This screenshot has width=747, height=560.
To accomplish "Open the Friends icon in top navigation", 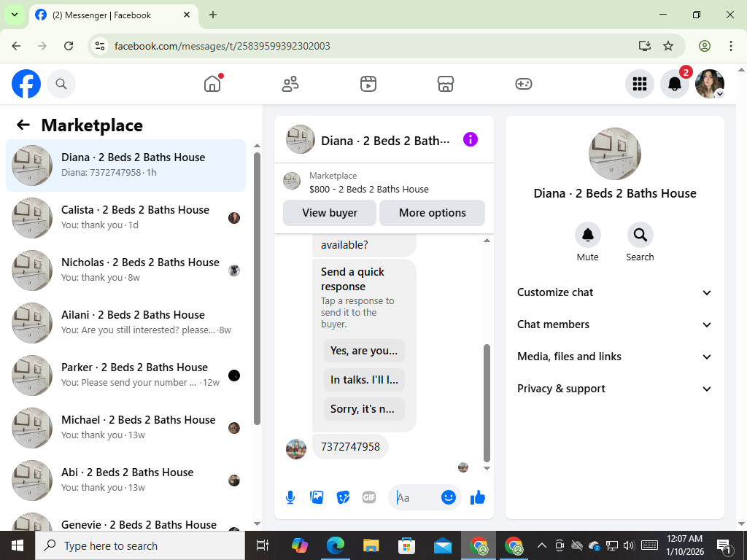I will pos(290,84).
